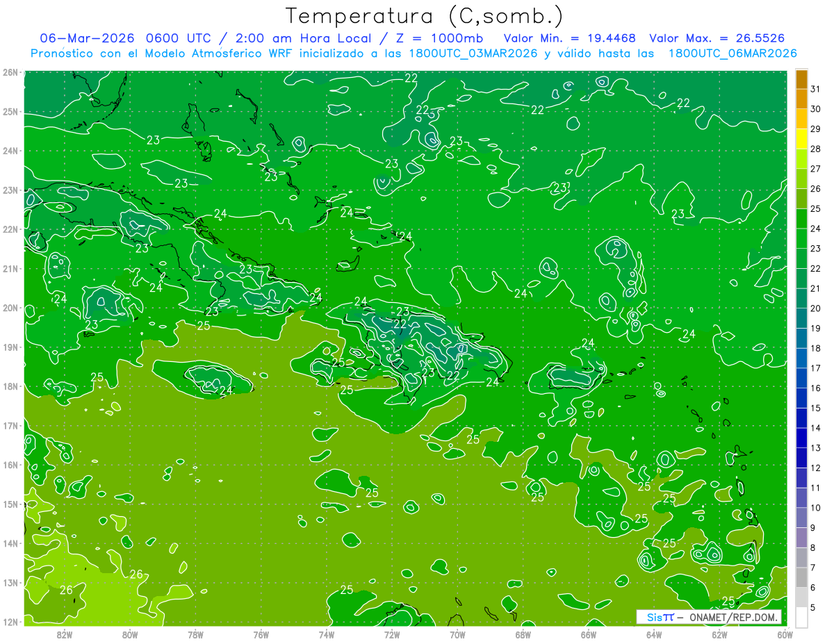Click legend value '27' on color scale
The height and width of the screenshot is (644, 834).
point(815,169)
